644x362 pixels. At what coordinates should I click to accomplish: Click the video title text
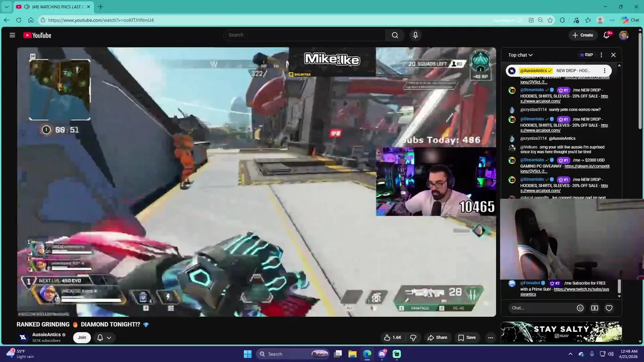pyautogui.click(x=83, y=324)
